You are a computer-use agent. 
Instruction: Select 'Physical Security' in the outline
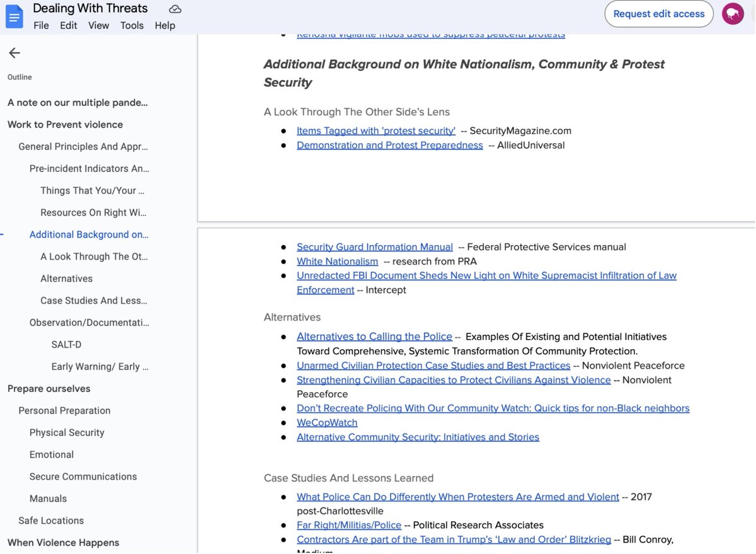67,432
